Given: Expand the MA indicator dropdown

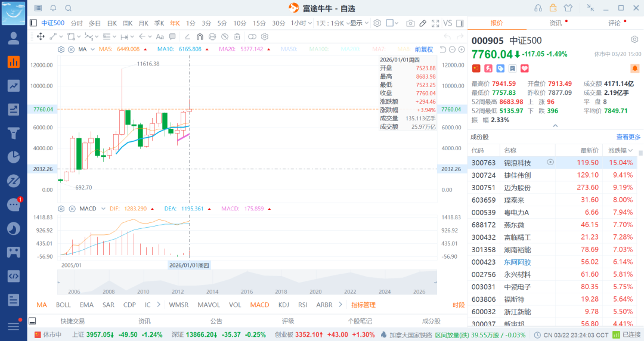Looking at the screenshot, I should pos(92,49).
